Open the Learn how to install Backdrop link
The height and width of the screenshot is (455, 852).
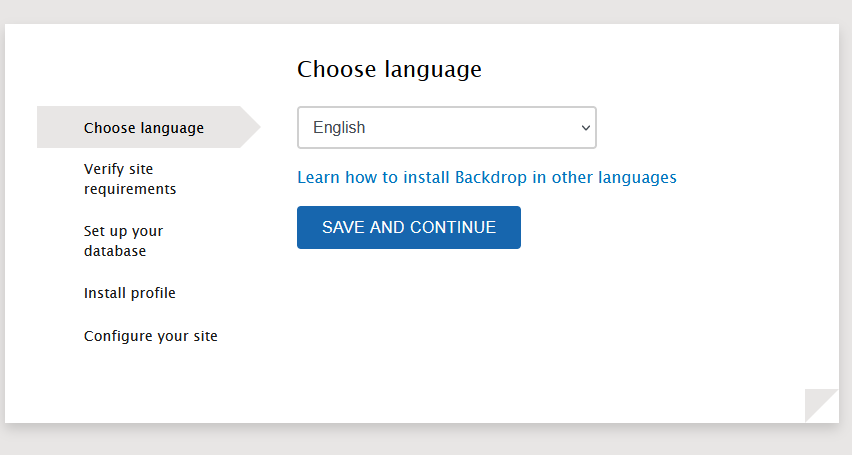(486, 178)
